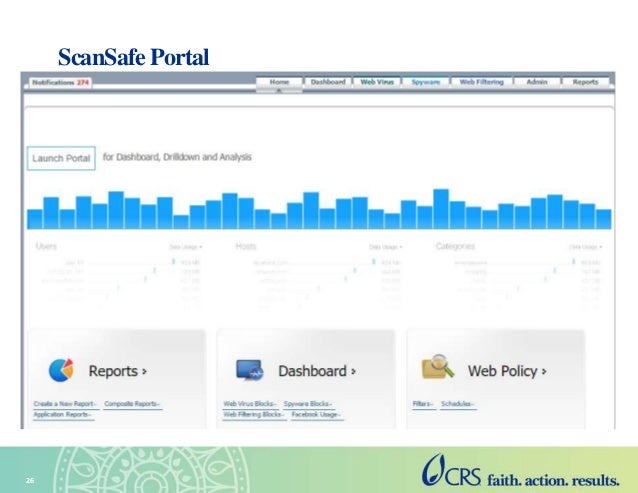Click the Reports pie chart icon
The height and width of the screenshot is (493, 638).
point(61,370)
